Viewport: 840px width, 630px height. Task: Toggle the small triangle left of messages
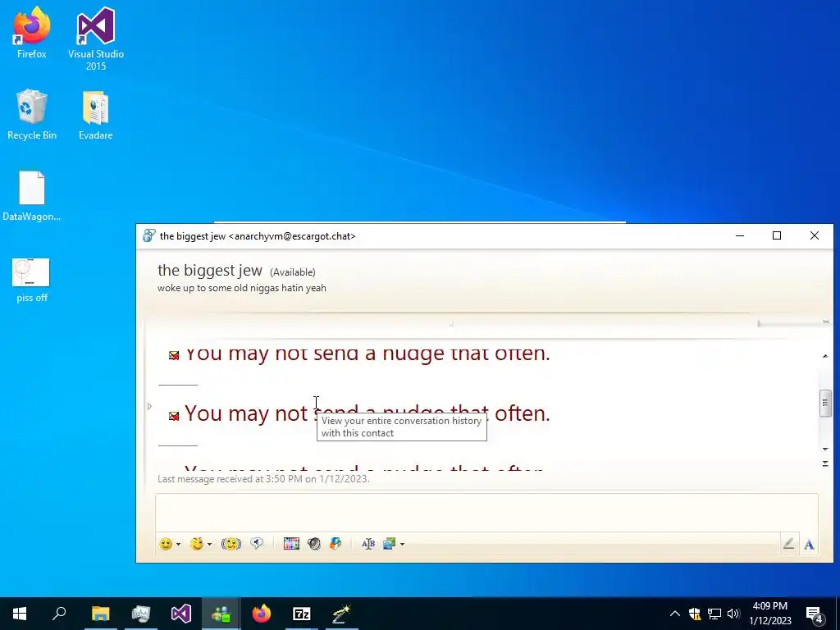coord(149,407)
